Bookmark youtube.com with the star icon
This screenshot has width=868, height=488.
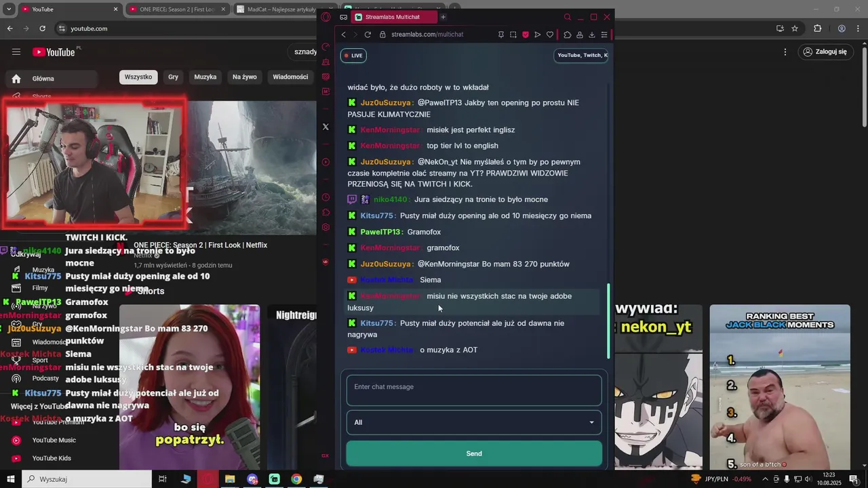[795, 28]
